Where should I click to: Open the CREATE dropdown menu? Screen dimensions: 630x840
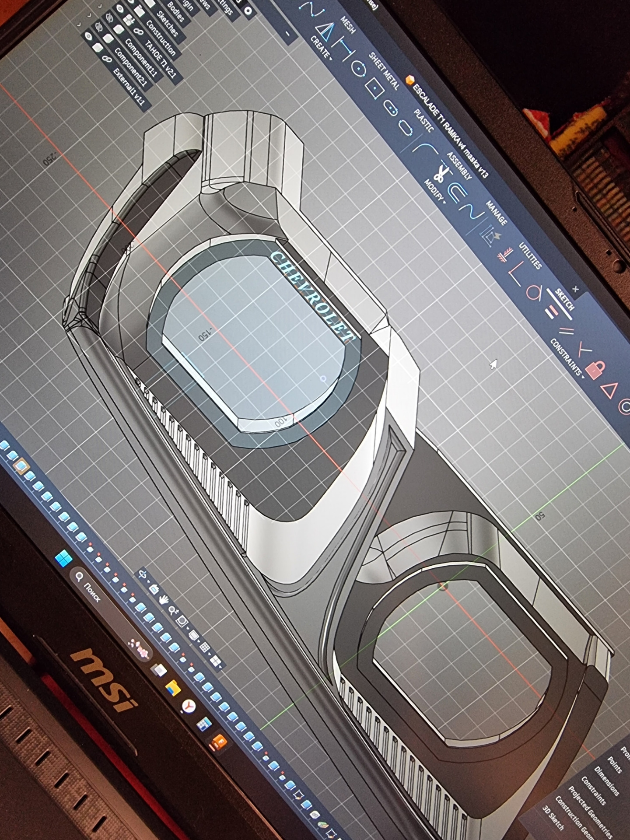pyautogui.click(x=320, y=49)
